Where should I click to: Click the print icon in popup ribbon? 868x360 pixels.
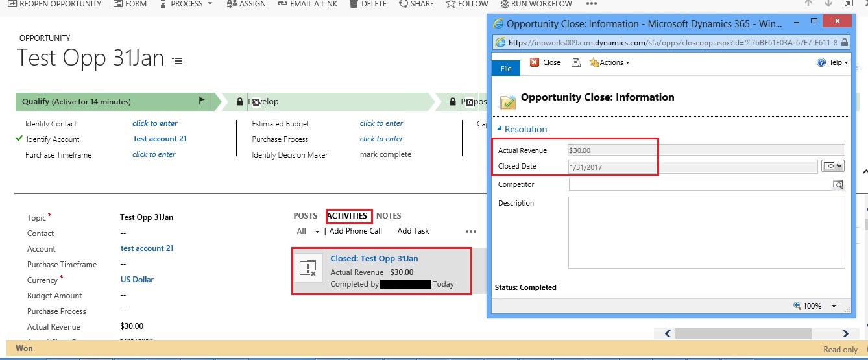coord(575,62)
